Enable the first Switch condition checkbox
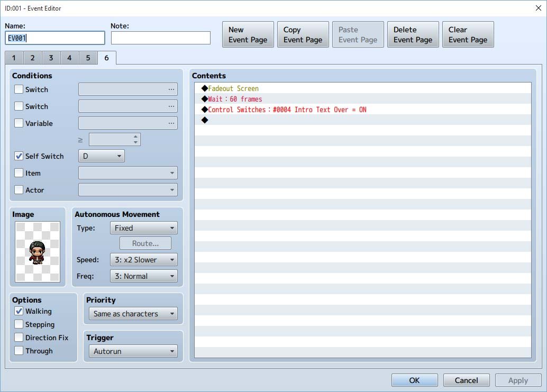 [19, 89]
